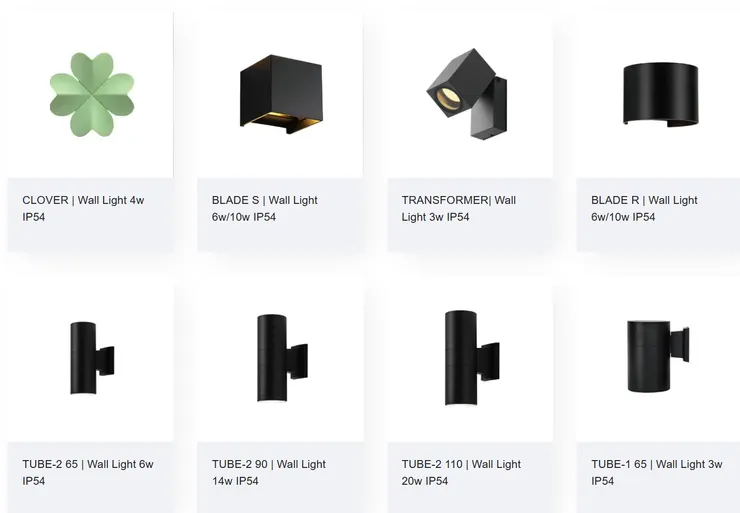This screenshot has width=740, height=513.
Task: Open the green CLOVER wall light image
Action: [90, 95]
